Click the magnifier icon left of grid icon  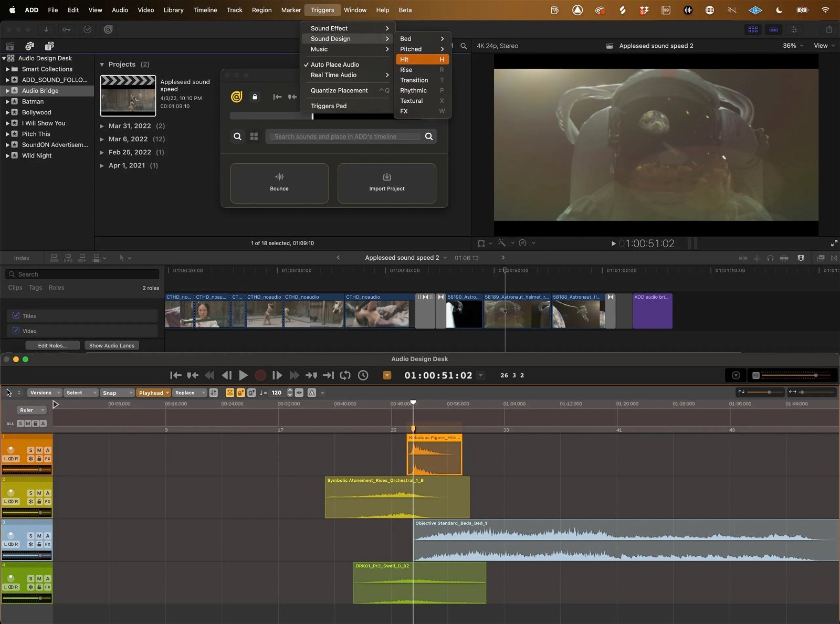pyautogui.click(x=237, y=136)
